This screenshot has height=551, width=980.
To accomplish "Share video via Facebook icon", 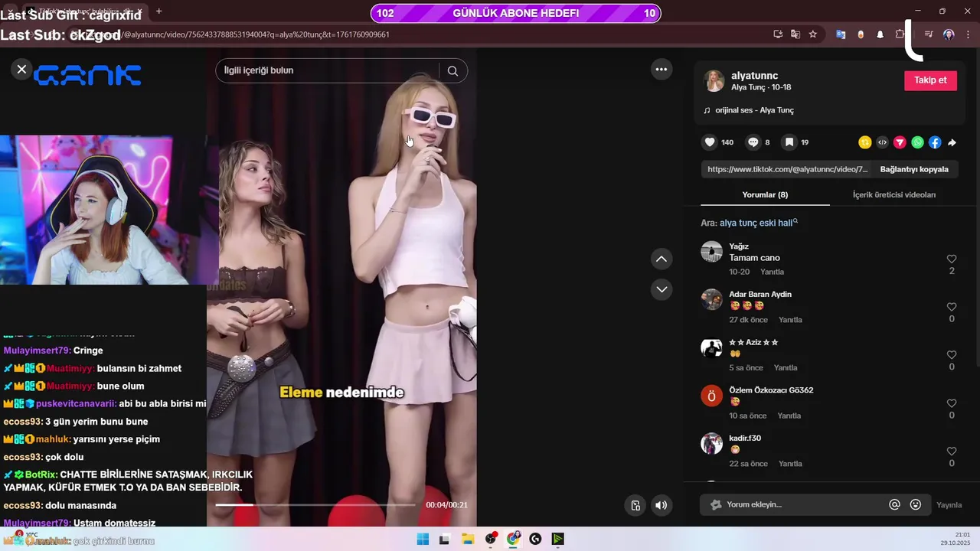I will [x=935, y=142].
